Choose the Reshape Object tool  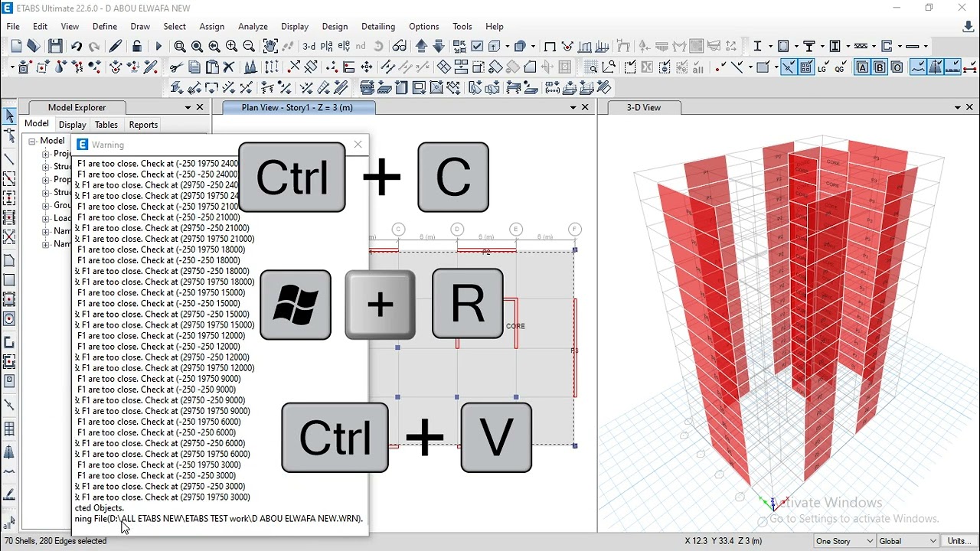tap(9, 136)
